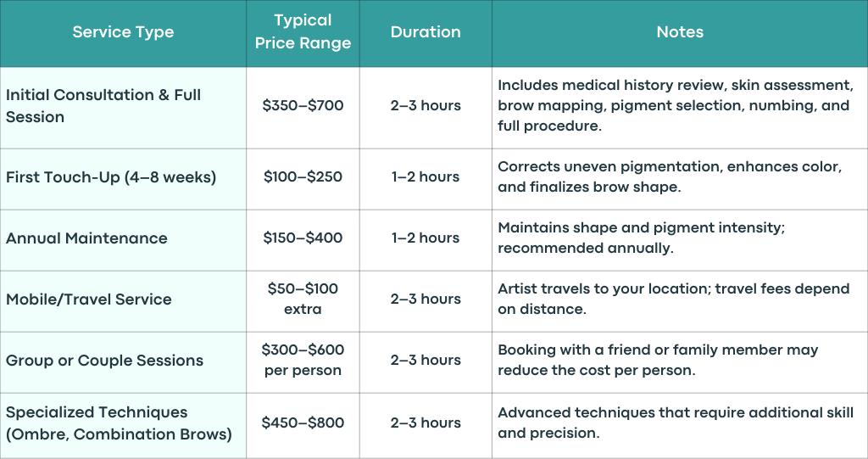Click the note about artist travel fees
The width and height of the screenshot is (868, 459).
click(673, 299)
